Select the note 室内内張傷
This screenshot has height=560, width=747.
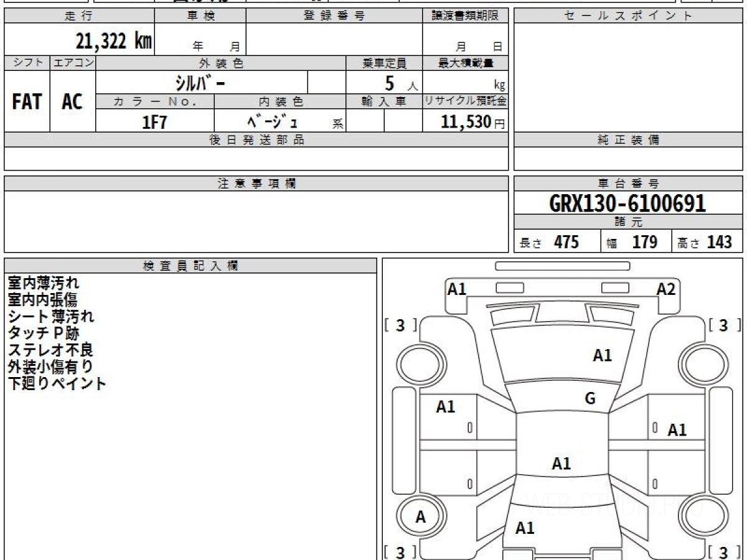pyautogui.click(x=42, y=300)
